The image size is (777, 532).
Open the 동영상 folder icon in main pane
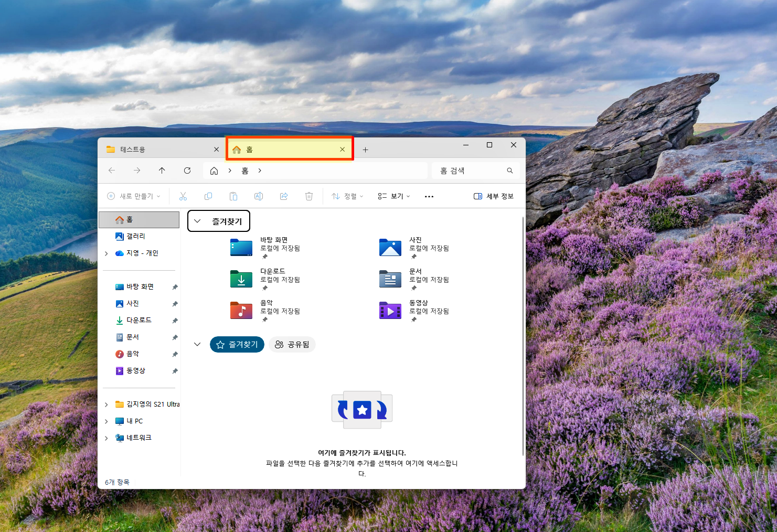pos(390,310)
